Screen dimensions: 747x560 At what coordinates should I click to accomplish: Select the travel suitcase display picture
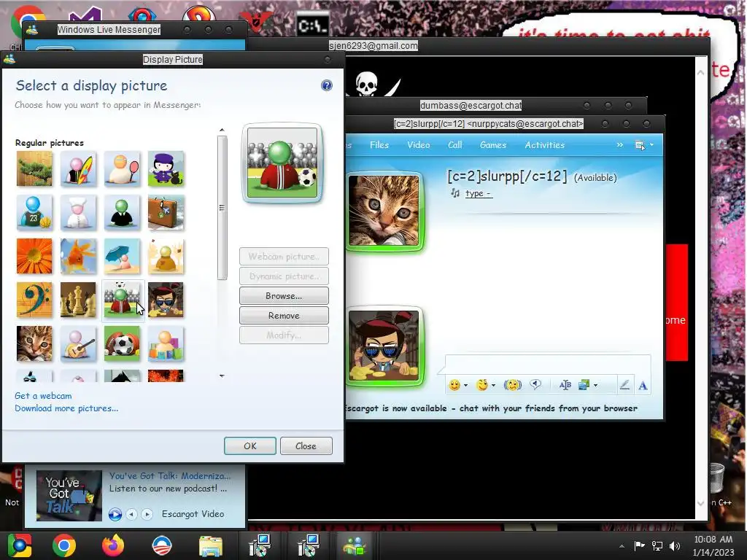[166, 212]
